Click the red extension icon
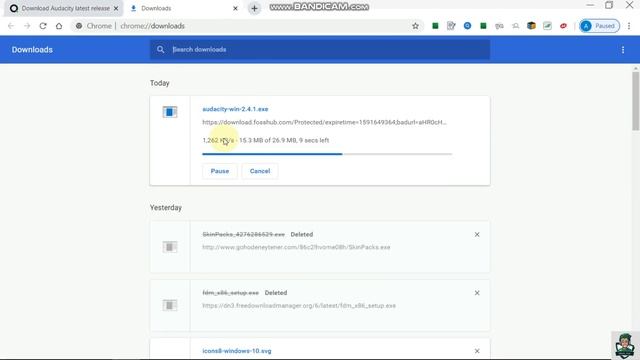This screenshot has height=360, width=640. coord(563,26)
